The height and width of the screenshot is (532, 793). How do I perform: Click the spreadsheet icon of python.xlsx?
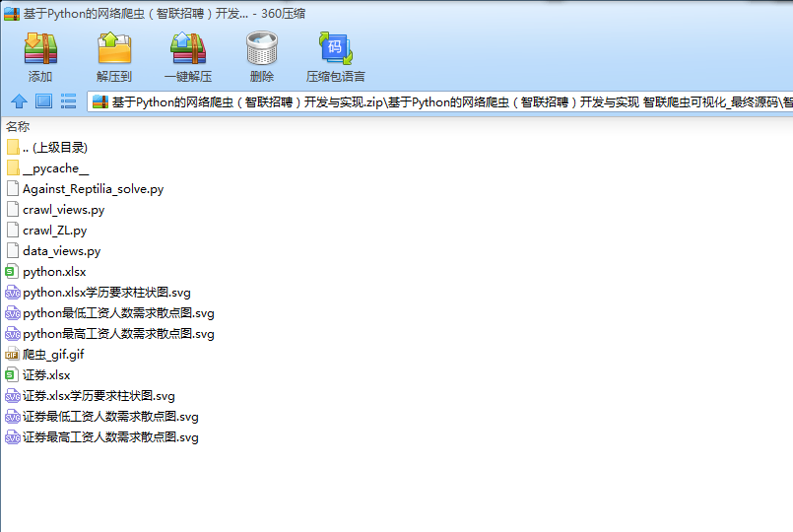pyautogui.click(x=12, y=272)
